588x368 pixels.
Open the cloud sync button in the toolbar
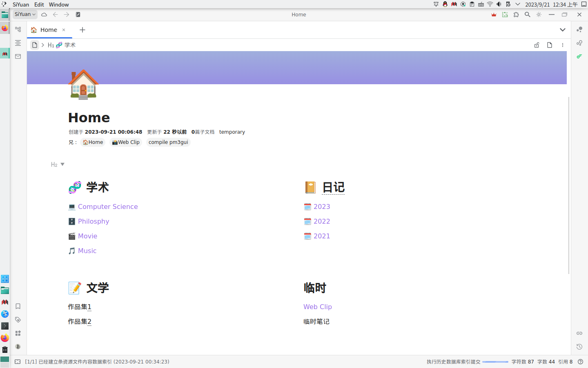pyautogui.click(x=44, y=14)
